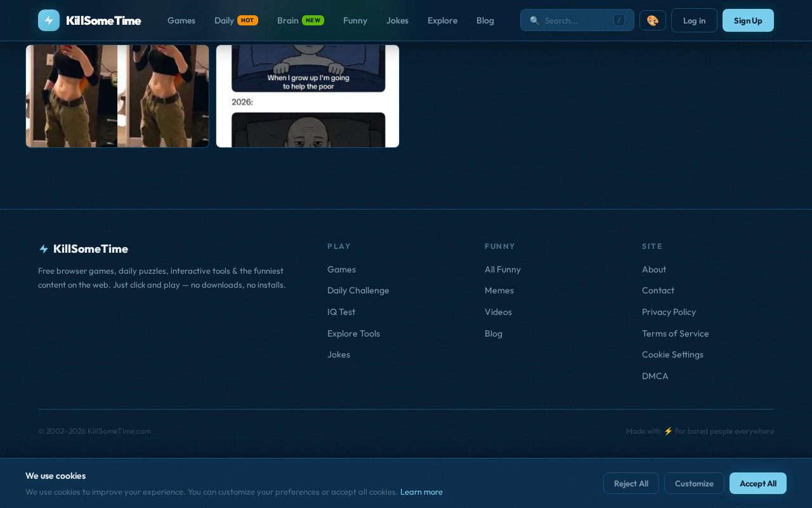The height and width of the screenshot is (508, 812).
Task: Open All Funny footer link
Action: point(502,269)
